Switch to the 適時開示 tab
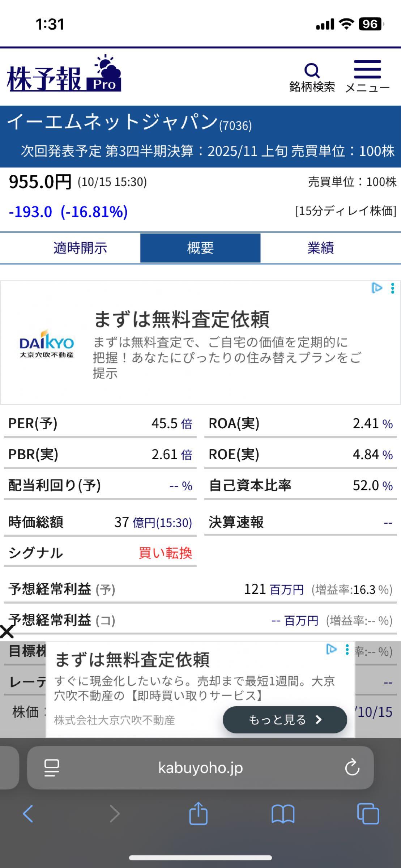 (x=80, y=248)
